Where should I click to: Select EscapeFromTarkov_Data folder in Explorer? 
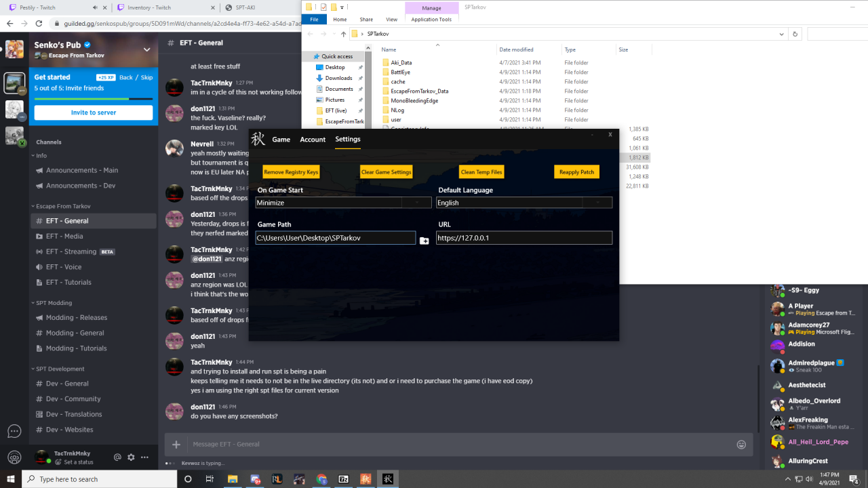tap(419, 91)
